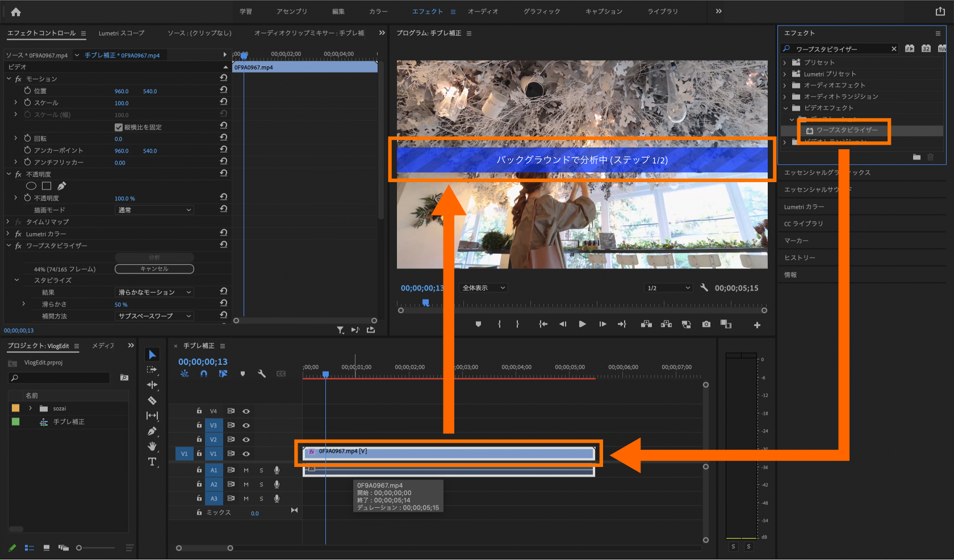Hide V1 track with eye icon
Viewport: 954px width, 560px height.
tap(246, 454)
